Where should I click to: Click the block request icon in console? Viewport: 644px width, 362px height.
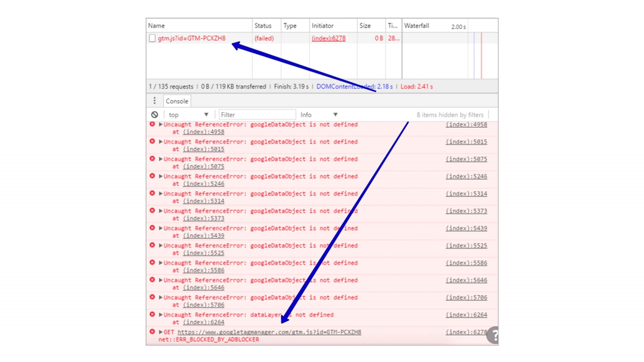154,115
